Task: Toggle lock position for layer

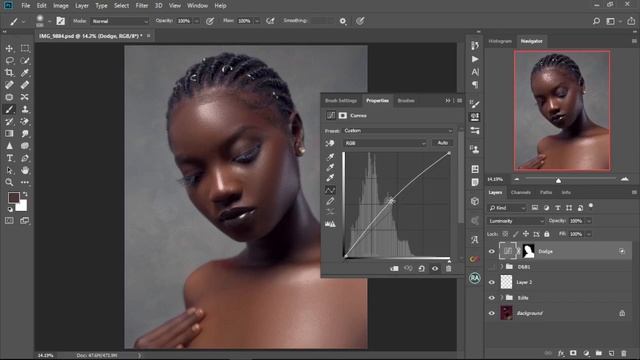Action: pyautogui.click(x=526, y=234)
